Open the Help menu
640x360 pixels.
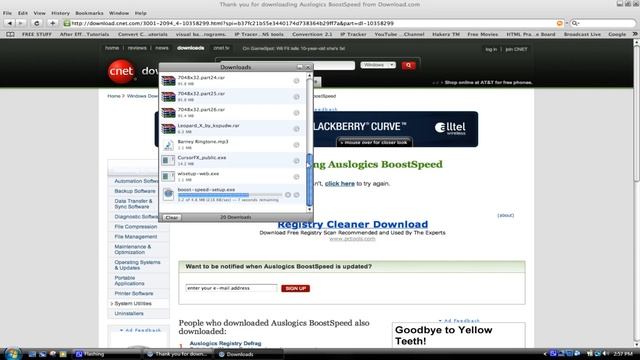(x=140, y=13)
